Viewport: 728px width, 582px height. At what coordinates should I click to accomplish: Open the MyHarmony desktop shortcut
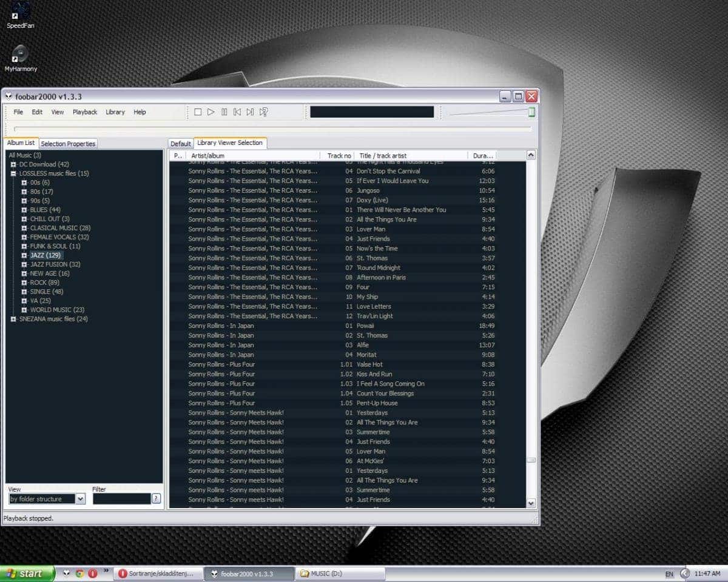coord(21,59)
